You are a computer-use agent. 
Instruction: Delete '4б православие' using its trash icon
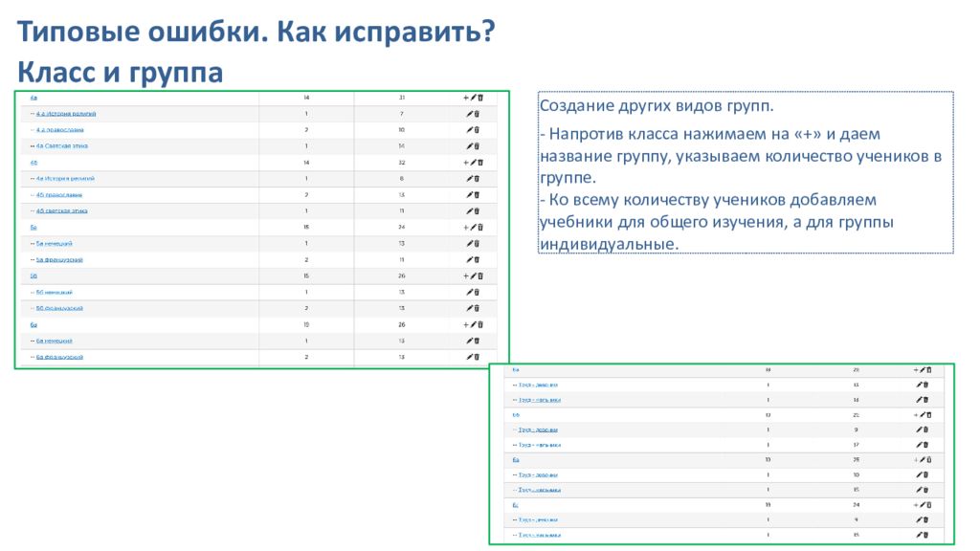pyautogui.click(x=477, y=195)
